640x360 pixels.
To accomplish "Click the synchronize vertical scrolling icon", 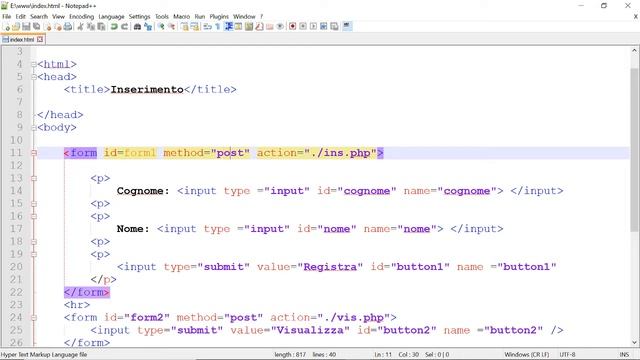I will (185, 27).
